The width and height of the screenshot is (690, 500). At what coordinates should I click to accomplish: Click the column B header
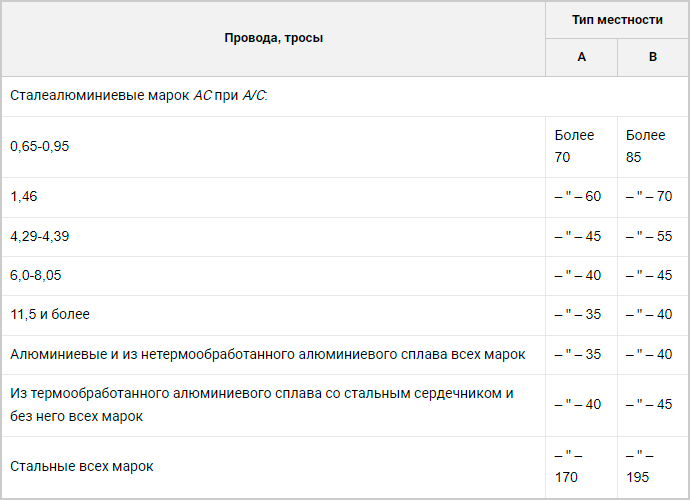tap(653, 57)
